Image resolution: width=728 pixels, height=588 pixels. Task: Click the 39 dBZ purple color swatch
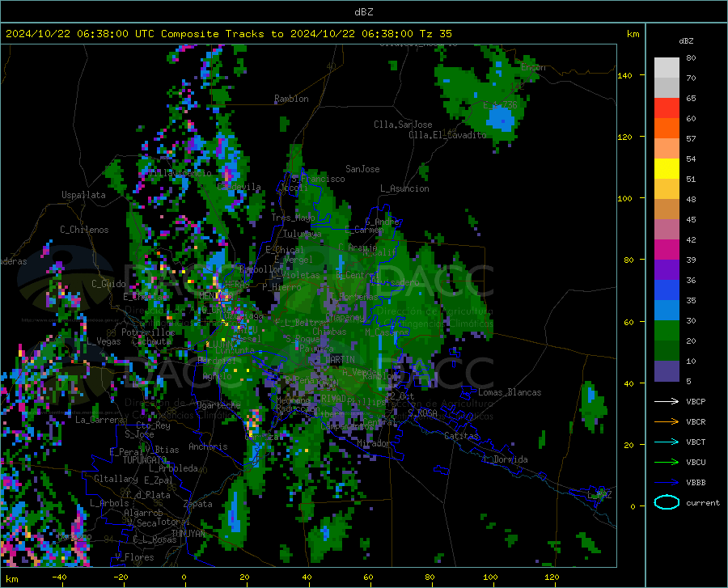click(667, 270)
